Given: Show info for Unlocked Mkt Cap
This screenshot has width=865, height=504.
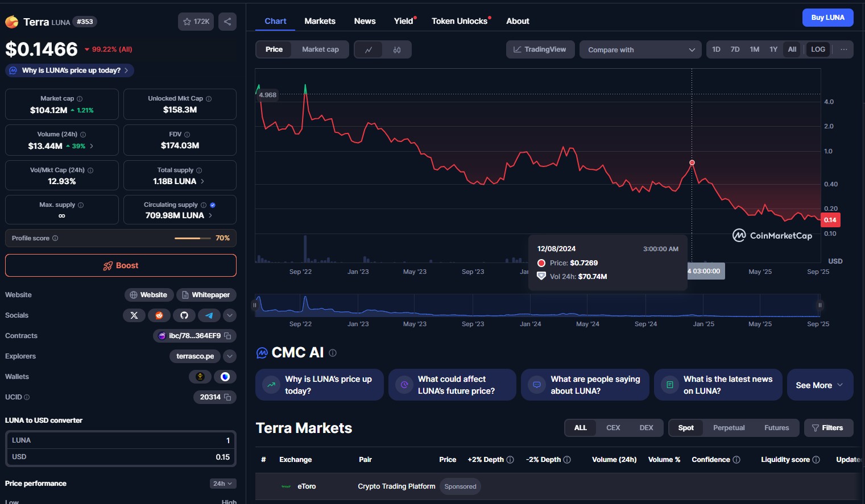Looking at the screenshot, I should point(209,99).
